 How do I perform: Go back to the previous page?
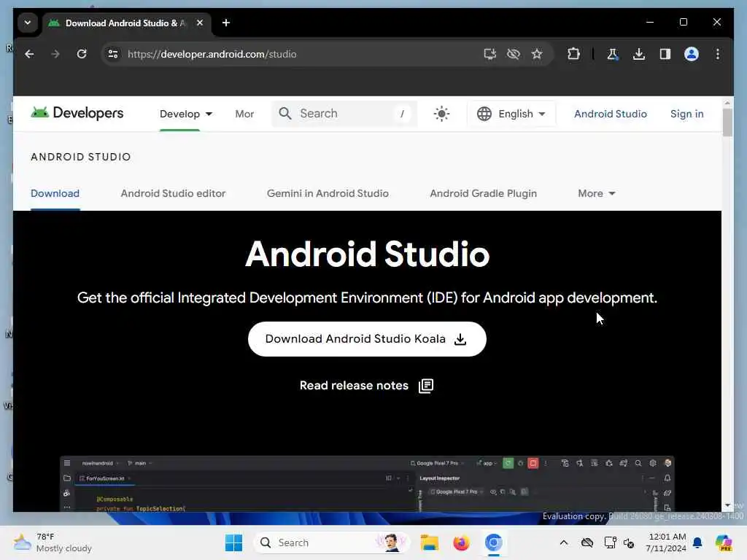29,54
